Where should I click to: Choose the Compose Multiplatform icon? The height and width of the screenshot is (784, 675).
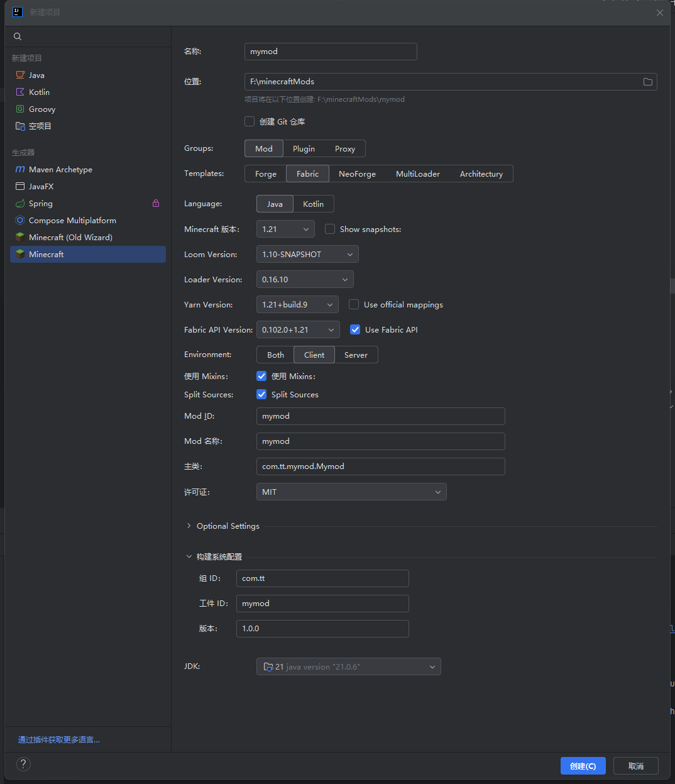[20, 221]
